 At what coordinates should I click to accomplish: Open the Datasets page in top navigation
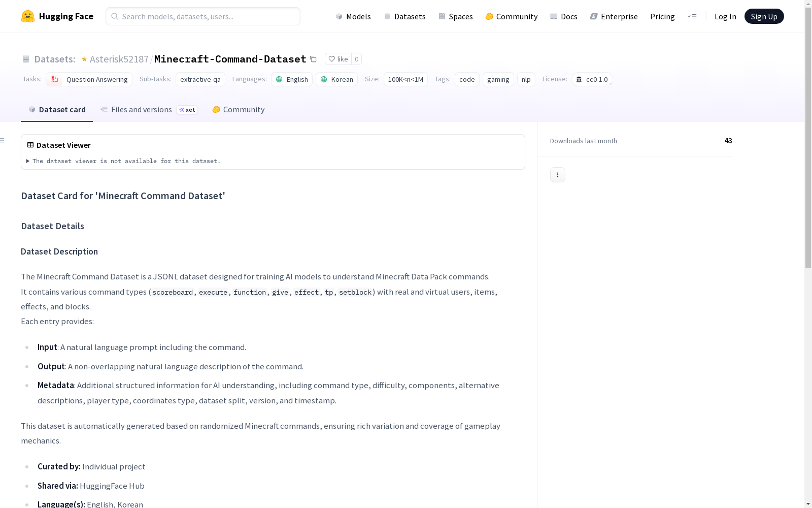tap(404, 16)
